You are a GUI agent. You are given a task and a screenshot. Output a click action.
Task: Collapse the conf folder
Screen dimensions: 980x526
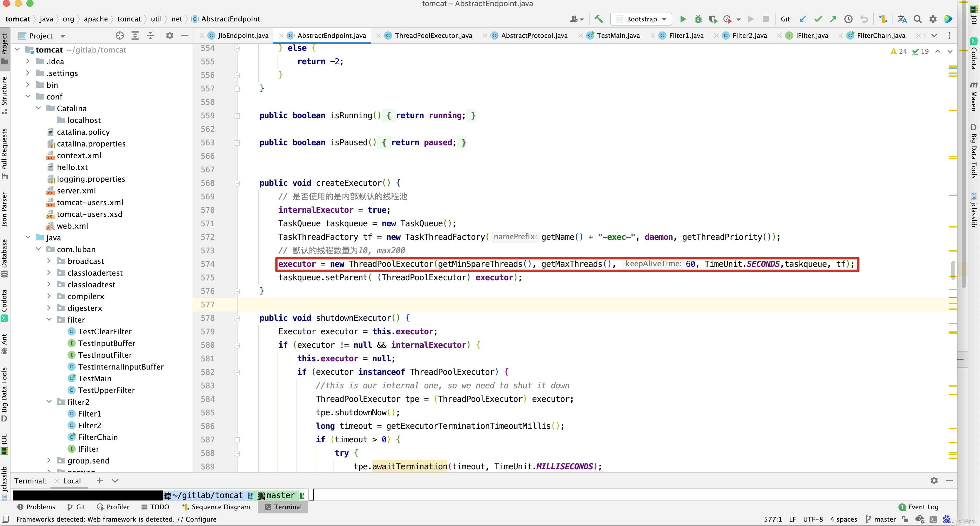pos(27,97)
